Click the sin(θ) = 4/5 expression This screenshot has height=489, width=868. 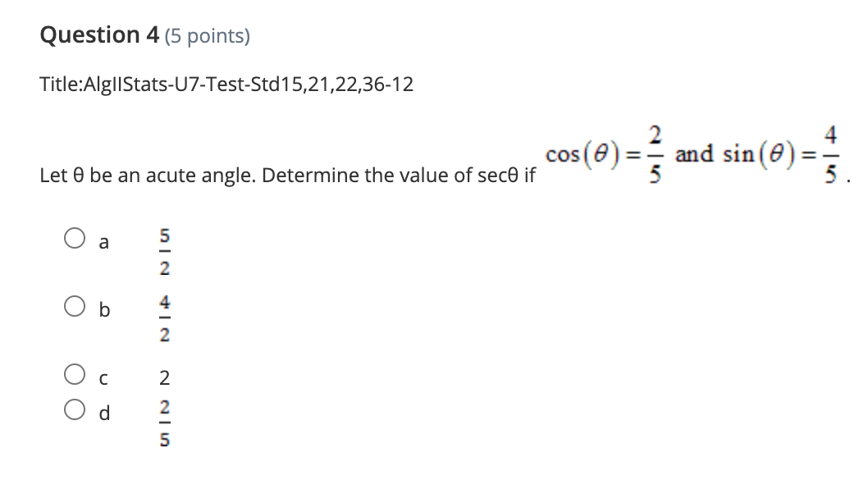(x=780, y=153)
